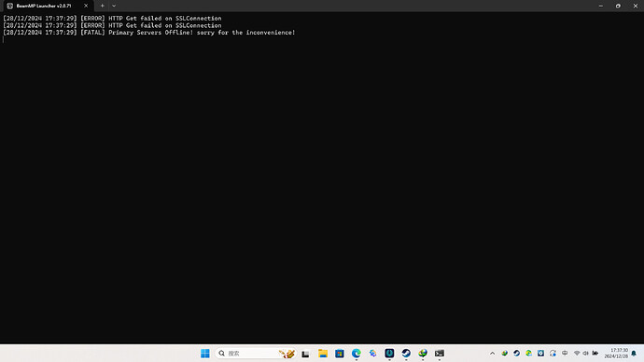Click the terminal icon in the tab title
This screenshot has height=362, width=644.
point(10,7)
